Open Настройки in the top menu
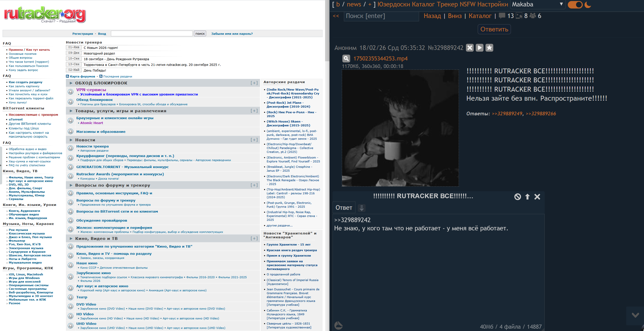The height and width of the screenshot is (331, 644). pos(493,4)
